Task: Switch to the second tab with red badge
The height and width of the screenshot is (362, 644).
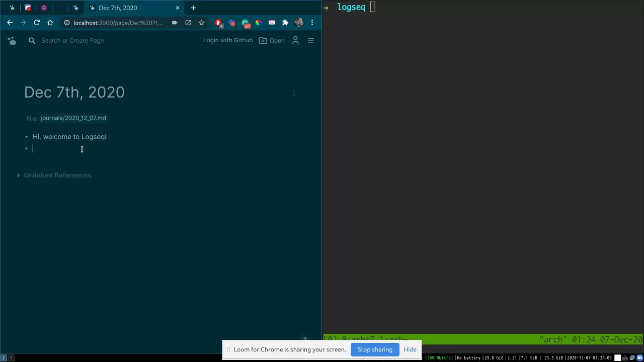Action: 28,8
